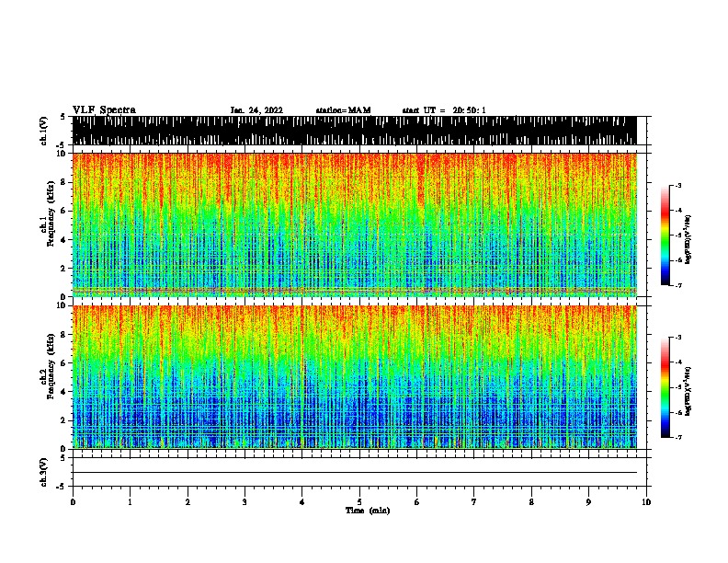Select the "ch.1(V)" waveform axis label
Screen dimensions: 728x563
click(x=43, y=131)
